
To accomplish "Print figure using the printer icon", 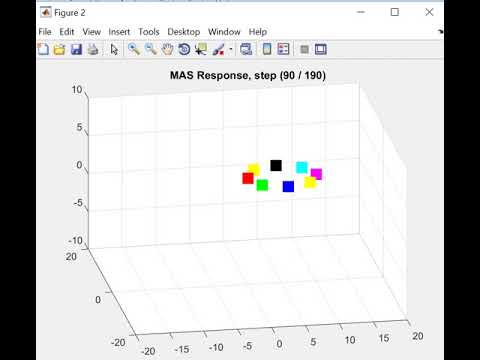I will point(93,49).
